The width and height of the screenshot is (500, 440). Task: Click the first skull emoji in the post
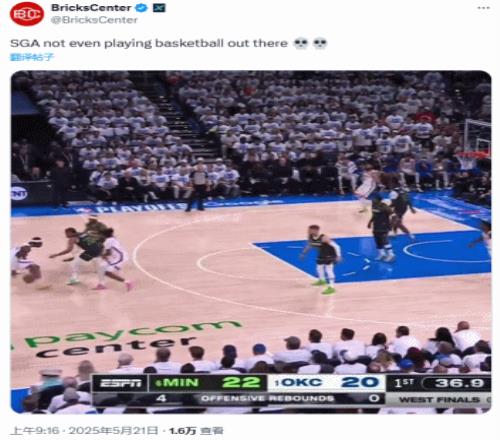(x=301, y=43)
